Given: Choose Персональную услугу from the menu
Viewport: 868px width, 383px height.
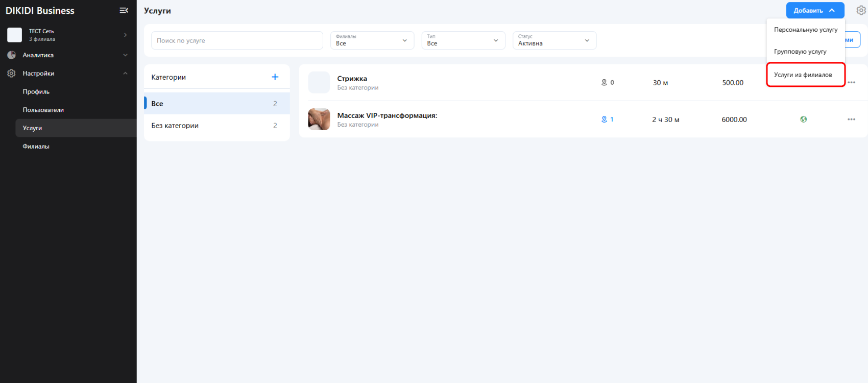Looking at the screenshot, I should pos(805,30).
